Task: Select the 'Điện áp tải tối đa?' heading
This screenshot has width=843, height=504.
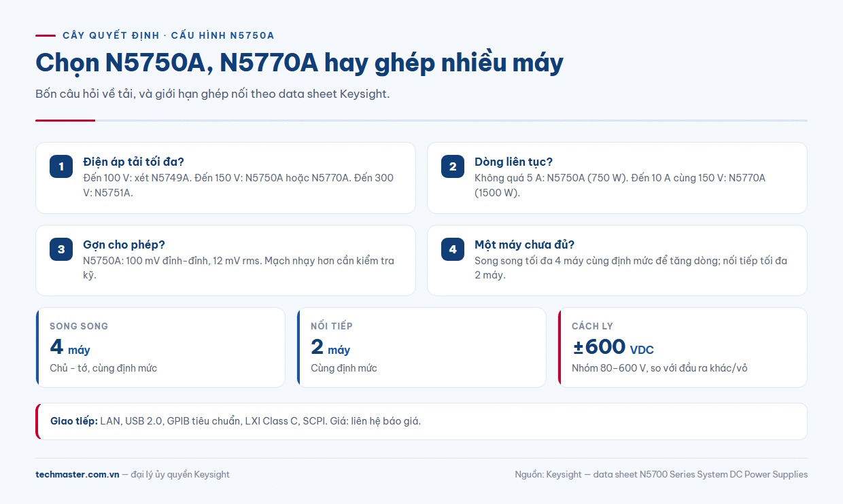Action: click(133, 162)
